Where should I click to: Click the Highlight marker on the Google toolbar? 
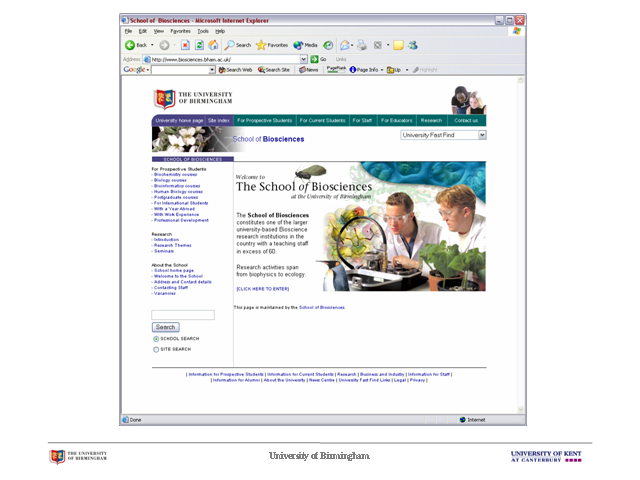[x=425, y=70]
